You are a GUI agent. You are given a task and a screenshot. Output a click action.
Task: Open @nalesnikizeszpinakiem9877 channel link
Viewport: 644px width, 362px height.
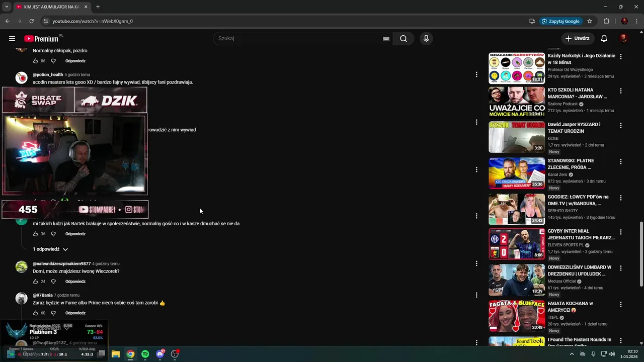[x=62, y=263]
